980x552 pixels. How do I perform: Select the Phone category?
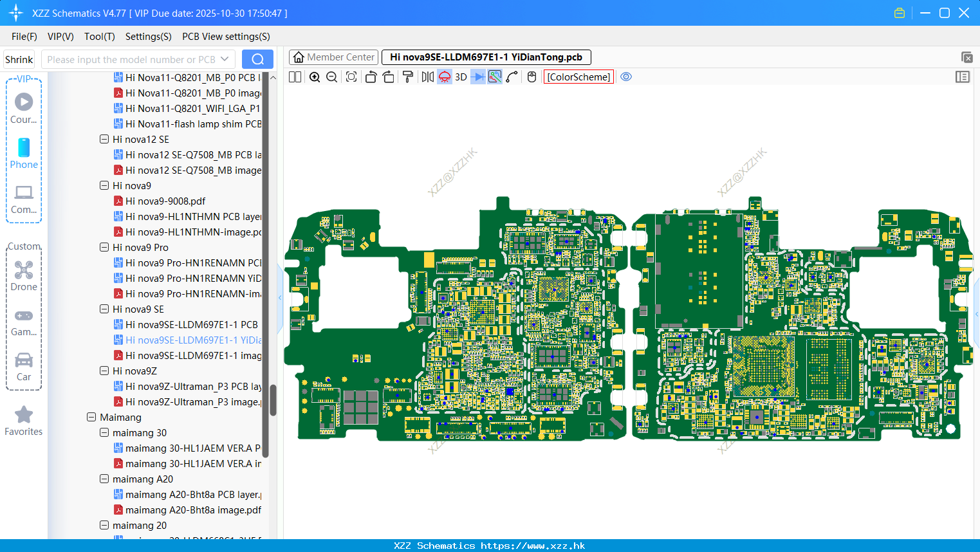pyautogui.click(x=24, y=153)
